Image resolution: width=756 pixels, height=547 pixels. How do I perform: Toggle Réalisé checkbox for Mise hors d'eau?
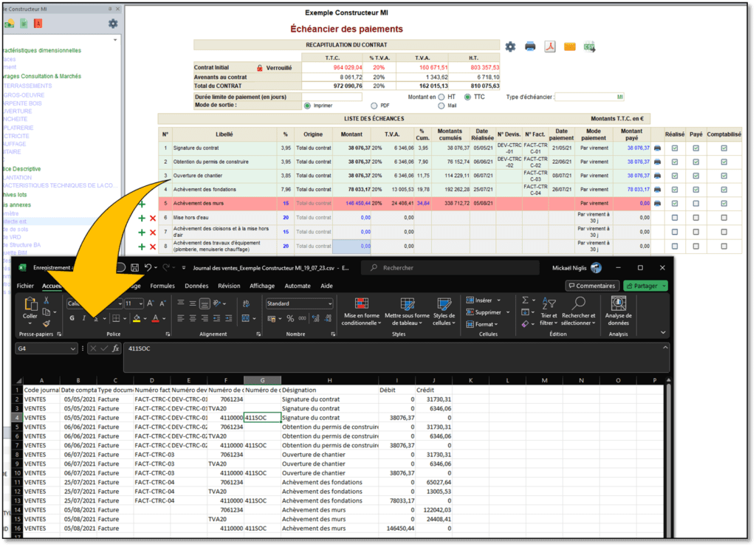675,218
